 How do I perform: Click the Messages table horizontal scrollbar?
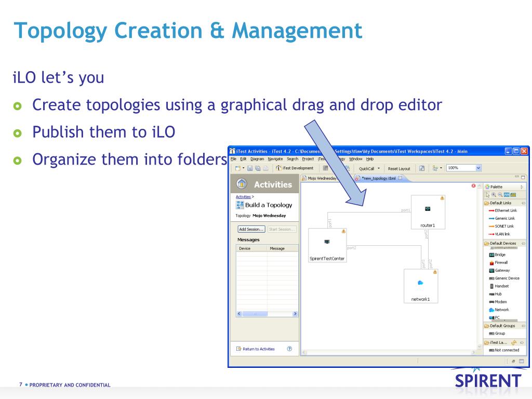267,314
